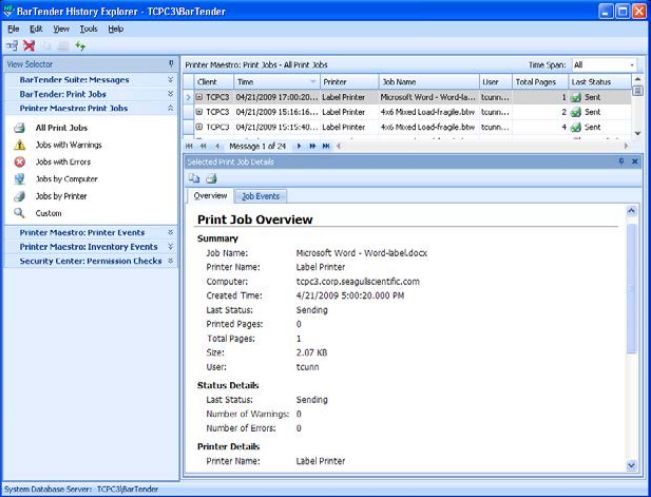Viewport: 651px width, 497px height.
Task: Click the copy icon in job details toolbar
Action: [x=195, y=178]
